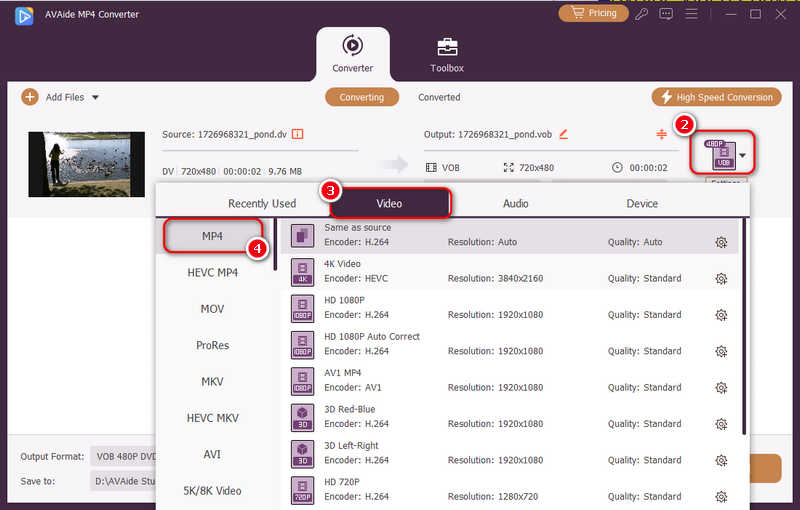Viewport: 800px width, 510px height.
Task: Expand the Add Files dropdown arrow
Action: tap(95, 97)
